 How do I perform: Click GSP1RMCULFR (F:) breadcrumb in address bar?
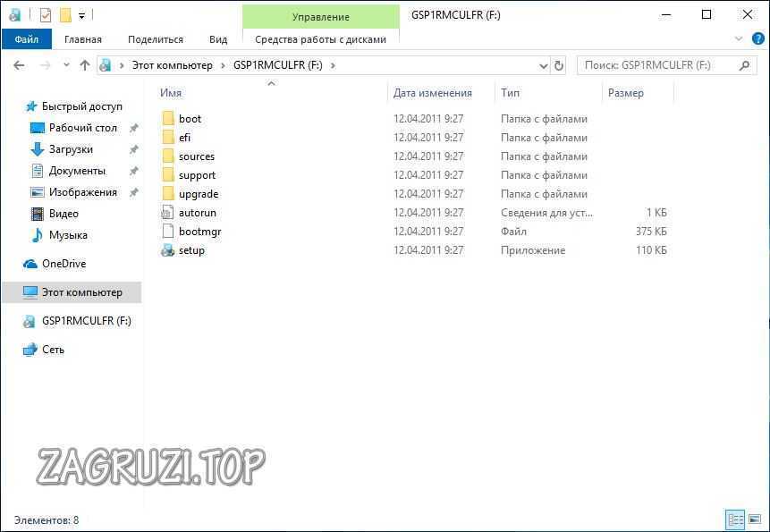coord(278,65)
